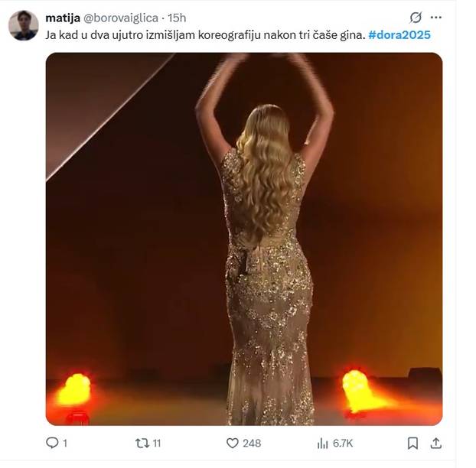Share the post using the upload arrow icon
The image size is (476, 468).
[x=435, y=443]
